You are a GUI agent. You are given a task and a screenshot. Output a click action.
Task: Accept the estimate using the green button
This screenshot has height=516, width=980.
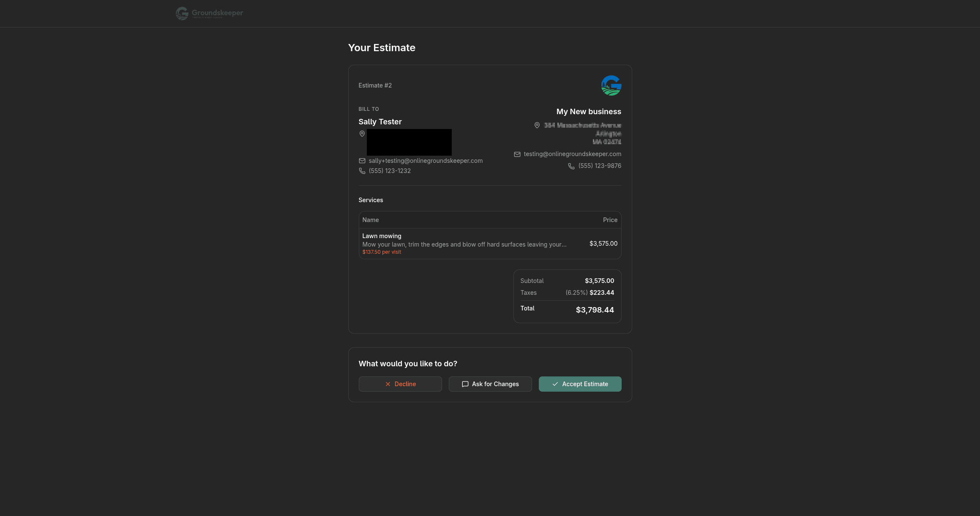[580, 384]
